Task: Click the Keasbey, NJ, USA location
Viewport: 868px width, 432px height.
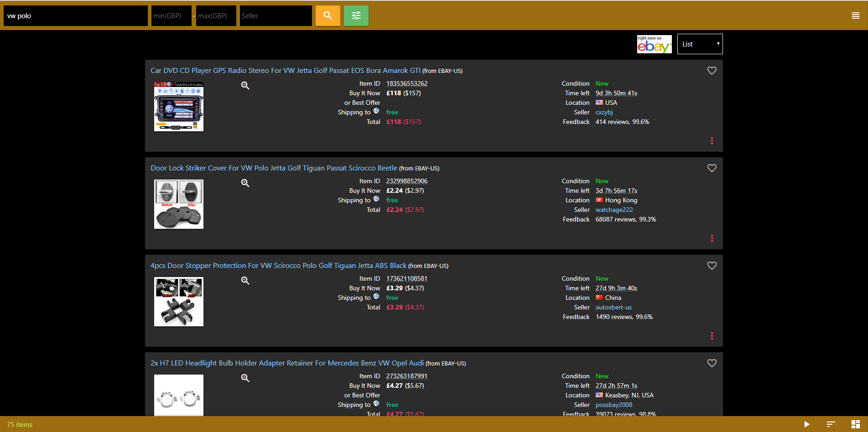Action: point(629,395)
